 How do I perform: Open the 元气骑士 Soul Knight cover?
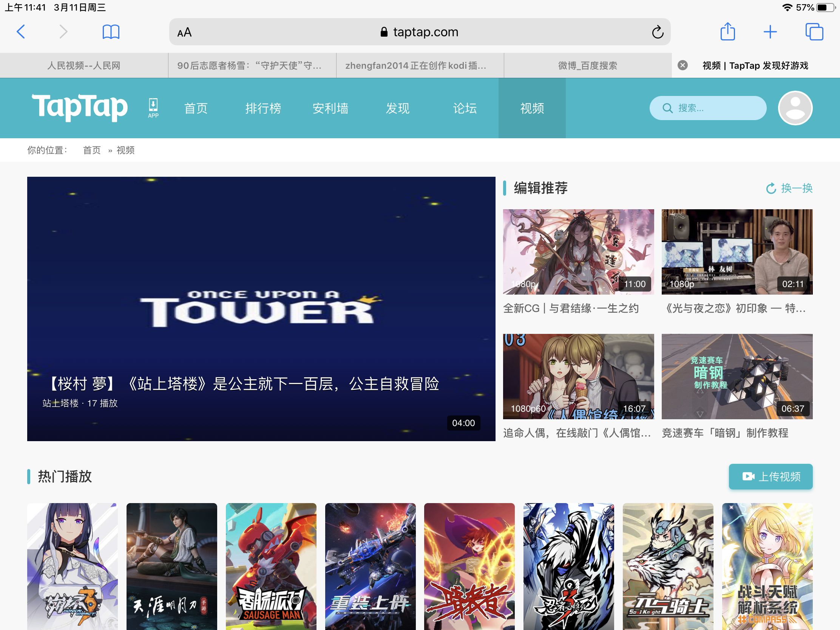tap(668, 567)
